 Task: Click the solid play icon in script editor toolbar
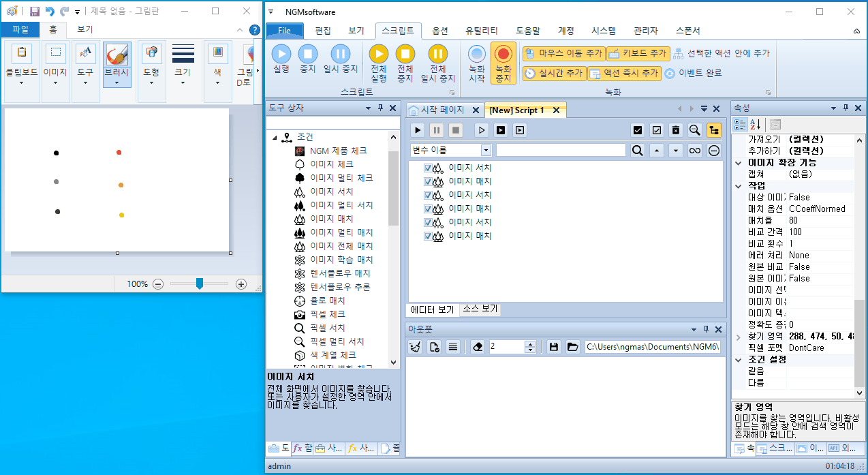(x=418, y=129)
